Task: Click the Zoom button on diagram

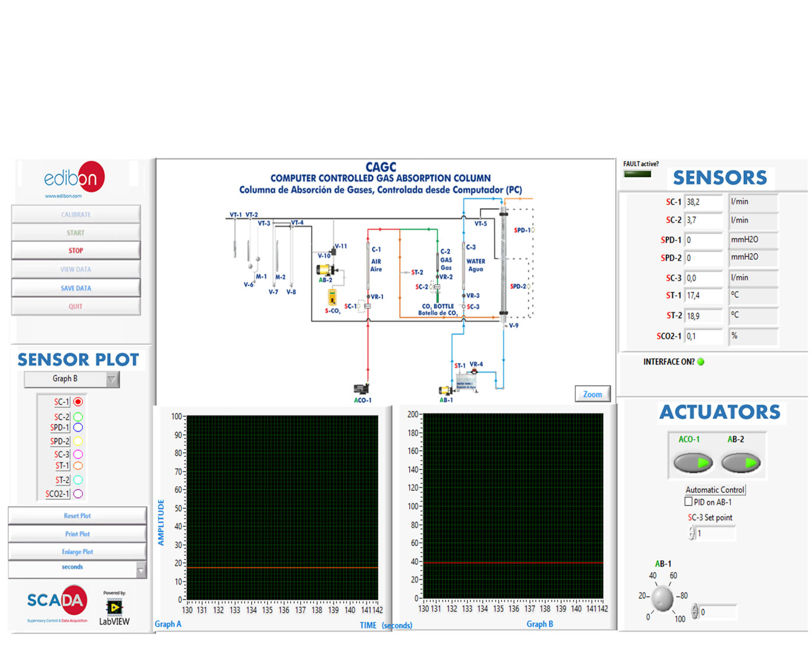Action: pos(592,394)
